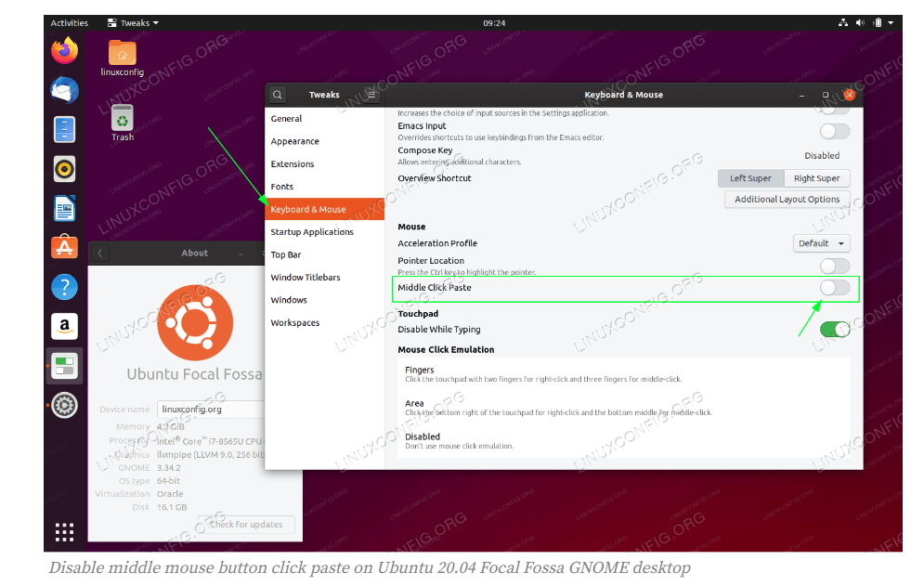Select Extensions in Tweaks sidebar
Viewport: 924px width, 586px height.
pos(325,163)
